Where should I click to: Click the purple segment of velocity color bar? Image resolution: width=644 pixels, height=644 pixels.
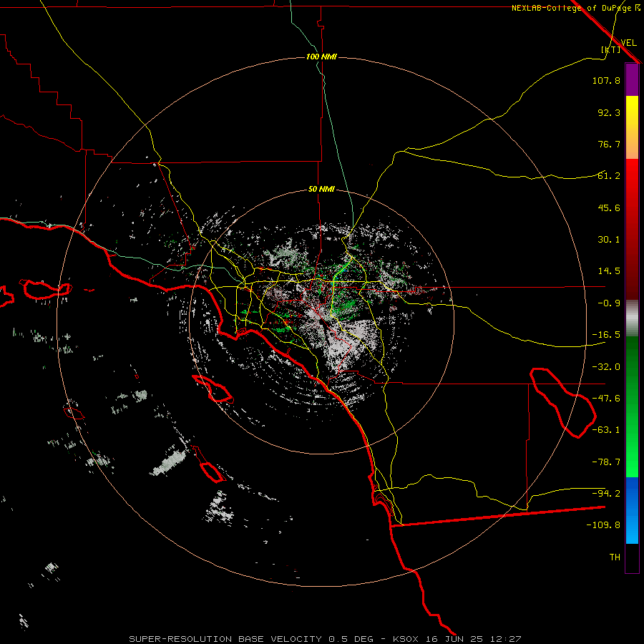click(632, 80)
